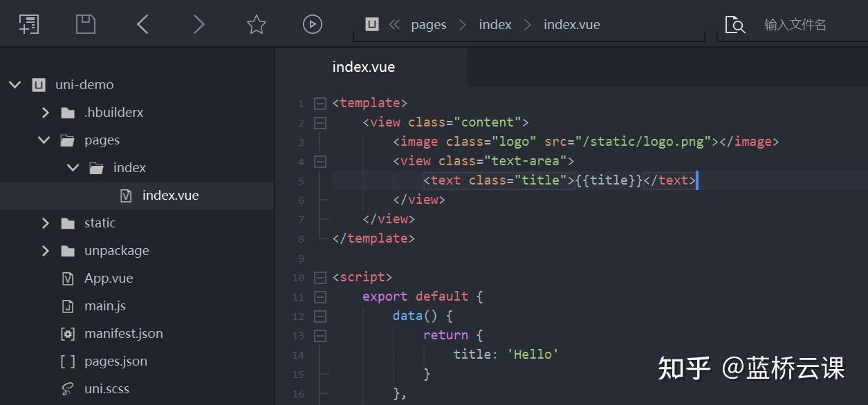The image size is (868, 405).
Task: Run the project with the play icon
Action: pyautogui.click(x=313, y=24)
